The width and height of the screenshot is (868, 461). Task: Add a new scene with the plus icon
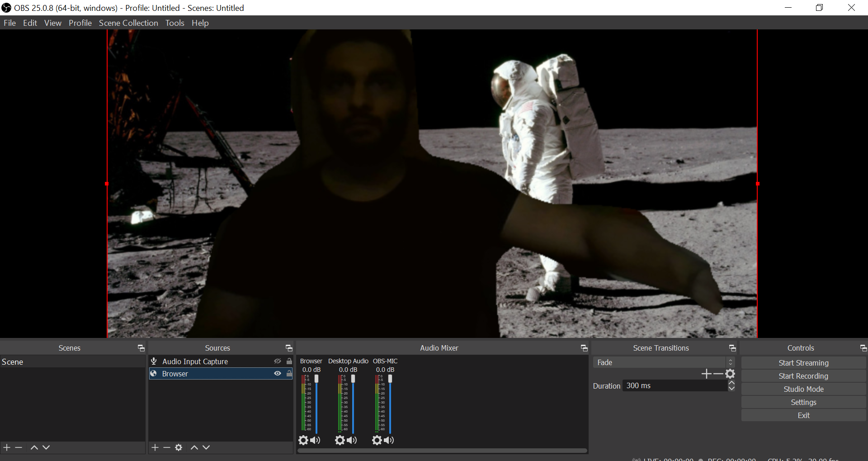7,447
